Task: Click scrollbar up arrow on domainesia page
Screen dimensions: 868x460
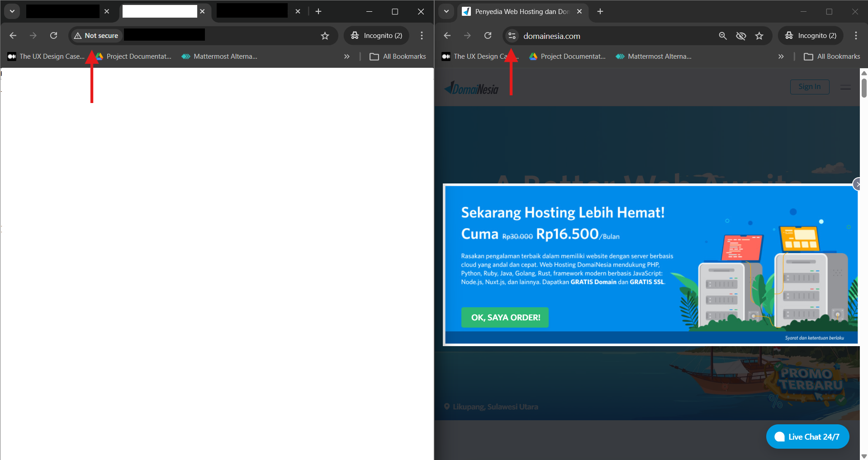Action: click(864, 73)
